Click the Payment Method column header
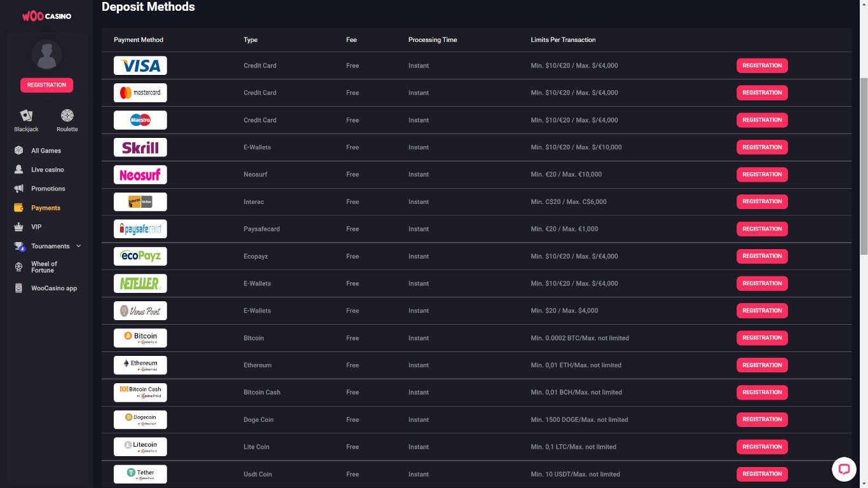868x488 pixels. point(139,39)
